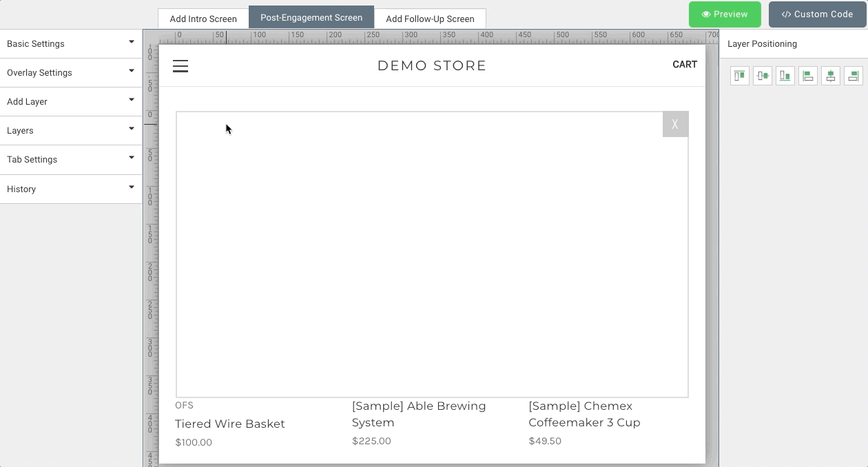Expand Tab Settings section
This screenshot has width=868, height=467.
tap(70, 159)
